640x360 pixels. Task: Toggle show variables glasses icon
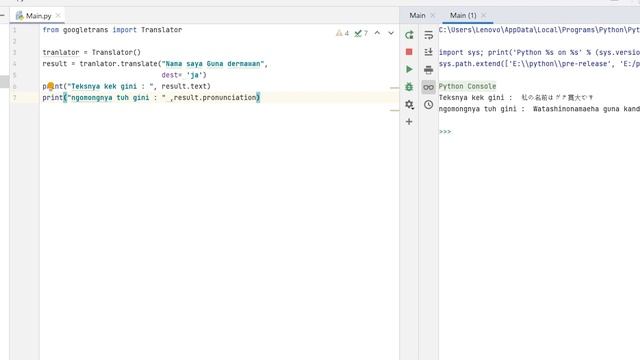(x=428, y=87)
